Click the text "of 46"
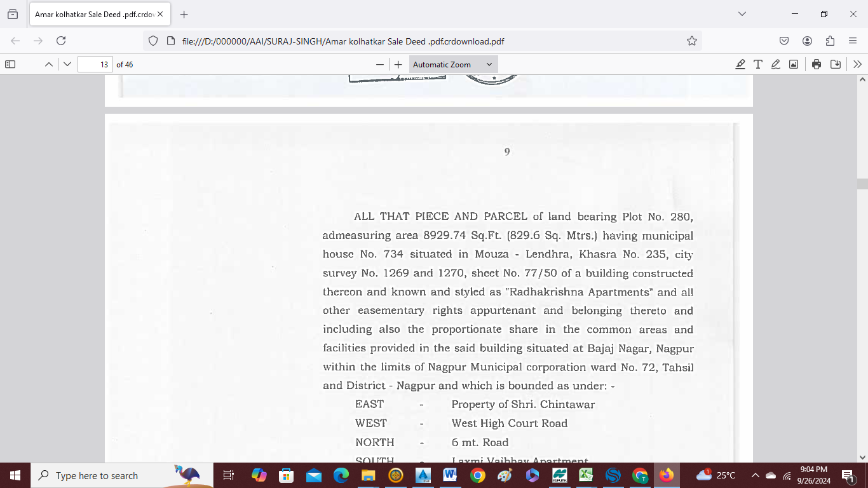Image resolution: width=868 pixels, height=488 pixels. point(125,64)
